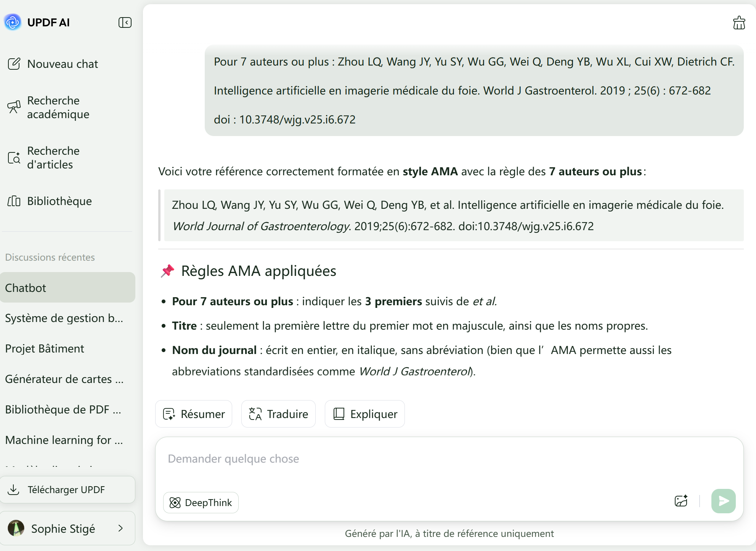The image size is (756, 551).
Task: Open Système de gestion discussion
Action: coord(64,318)
